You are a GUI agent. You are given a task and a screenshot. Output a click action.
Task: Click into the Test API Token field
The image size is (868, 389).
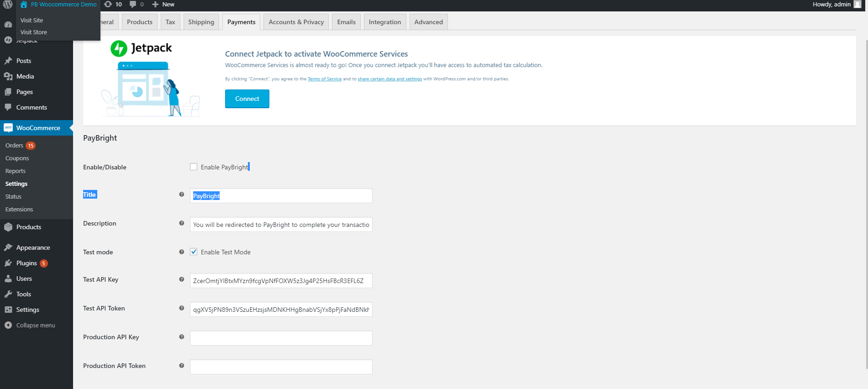281,310
